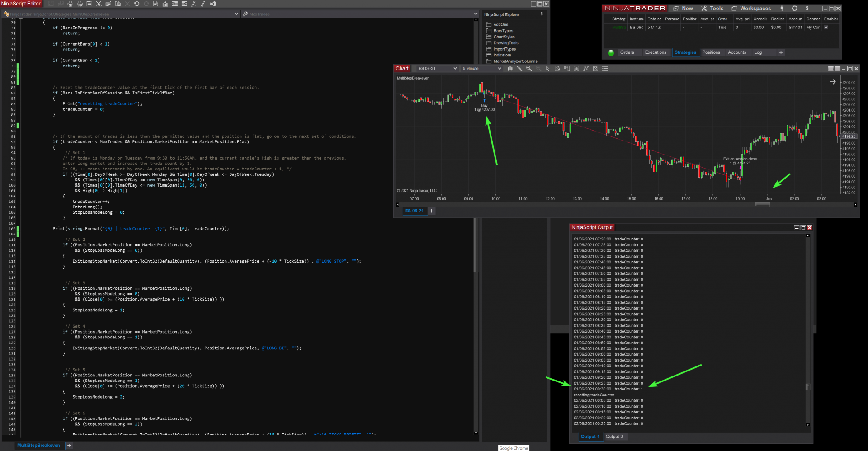Image resolution: width=868 pixels, height=451 pixels.
Task: Copy selected code in the editor toolbar
Action: [x=108, y=4]
